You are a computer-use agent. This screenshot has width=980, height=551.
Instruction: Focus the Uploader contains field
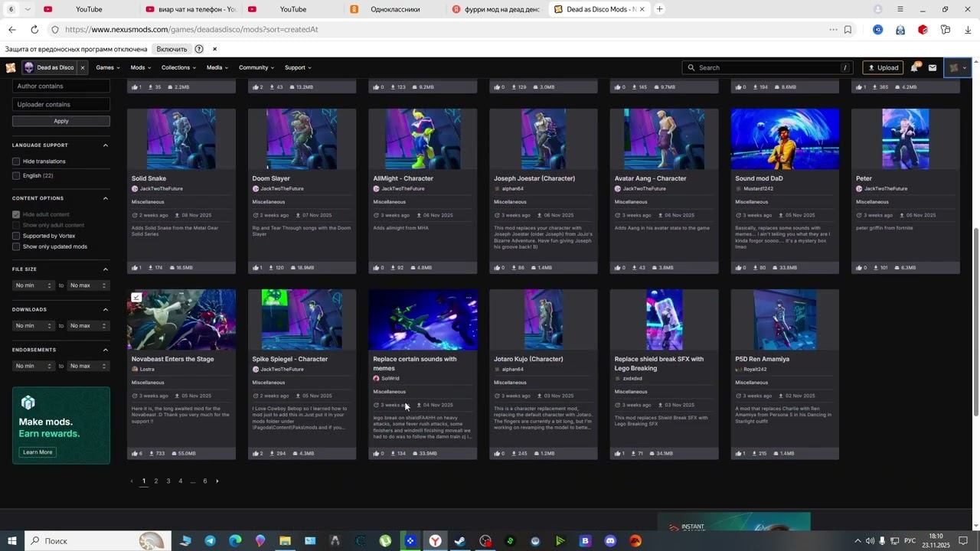61,104
